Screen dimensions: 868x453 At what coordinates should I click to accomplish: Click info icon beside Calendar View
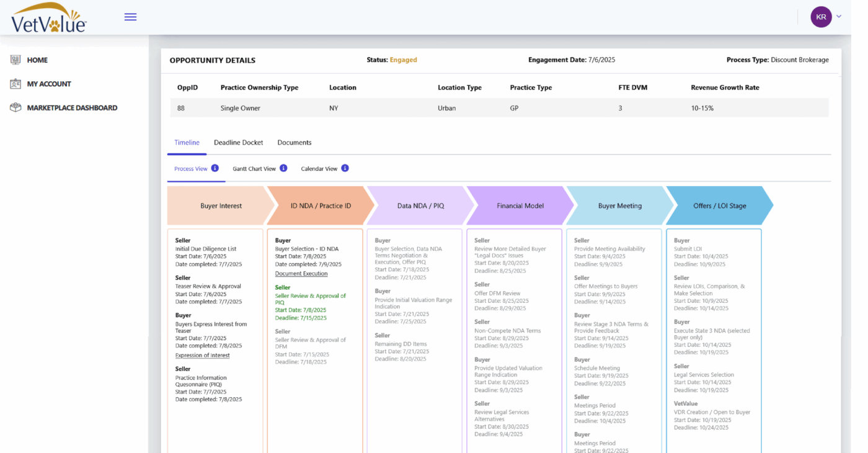click(x=345, y=168)
